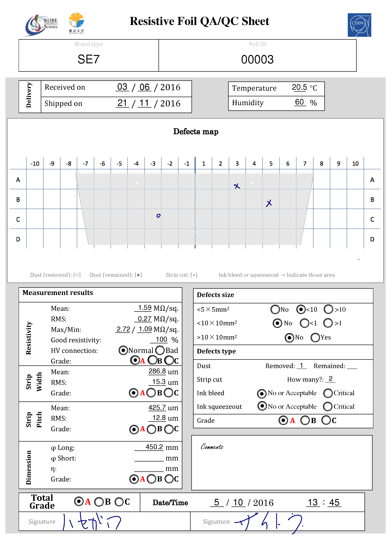Click the strip cut X mark in row B
Viewport: 392px width, 554px height.
(269, 203)
